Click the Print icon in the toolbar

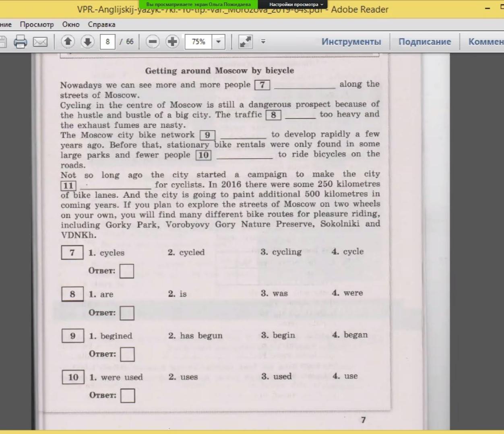coord(20,41)
